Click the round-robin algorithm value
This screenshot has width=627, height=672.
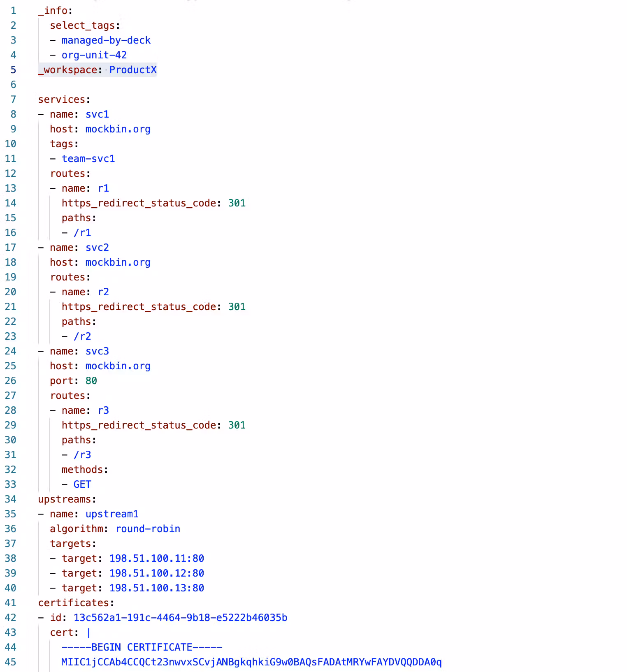coord(148,529)
